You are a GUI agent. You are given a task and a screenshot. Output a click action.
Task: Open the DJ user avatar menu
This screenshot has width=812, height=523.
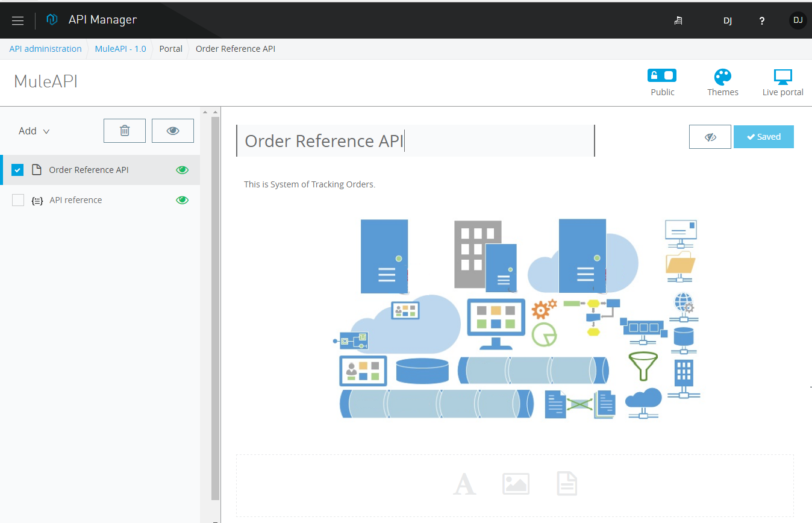[x=797, y=20]
